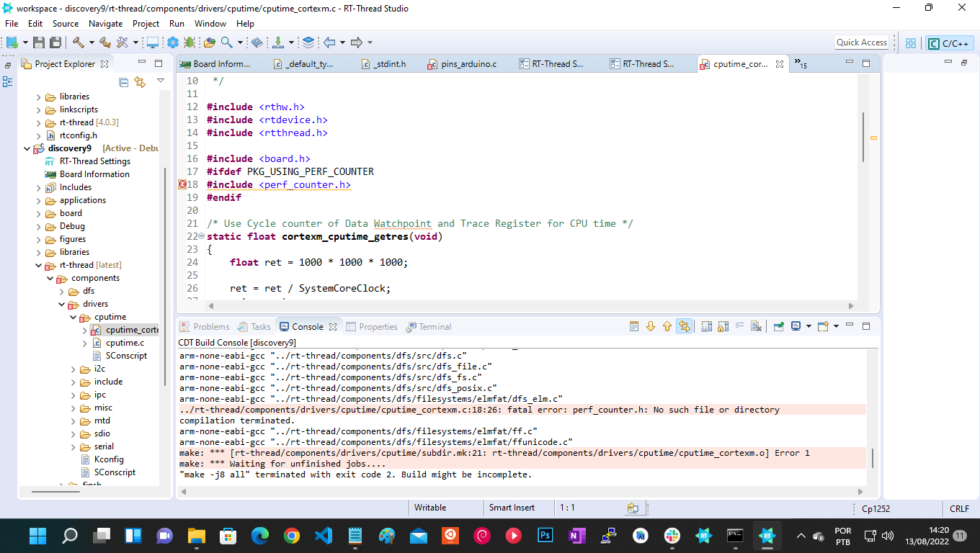Pin the Console view
This screenshot has height=553, width=980.
778,325
